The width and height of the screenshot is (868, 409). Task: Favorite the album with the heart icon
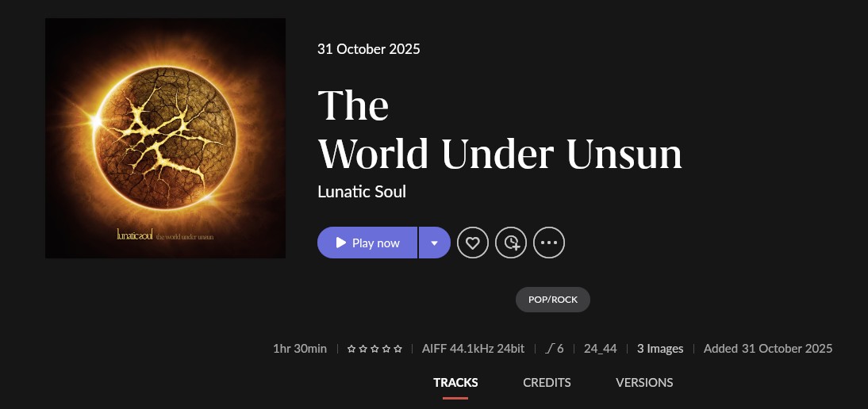(472, 243)
